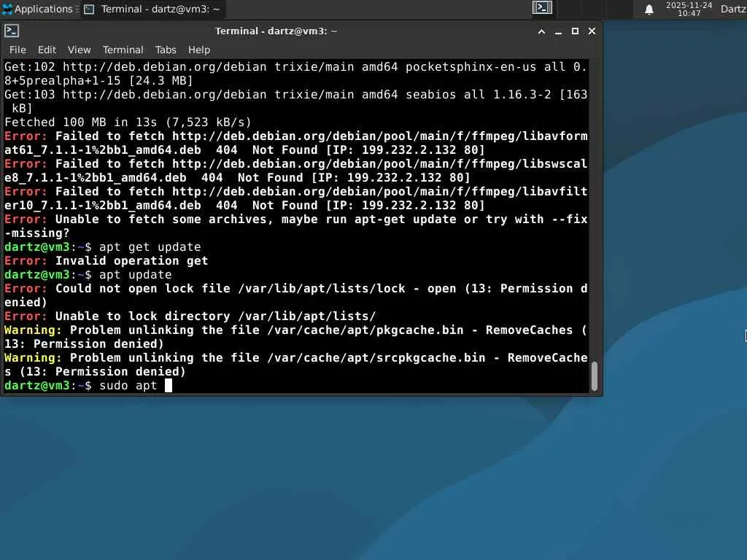747x560 pixels.
Task: Close the terminal window
Action: pyautogui.click(x=592, y=31)
